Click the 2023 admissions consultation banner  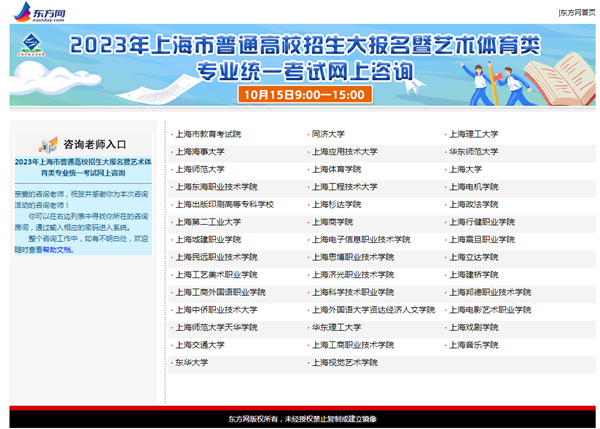(302, 65)
